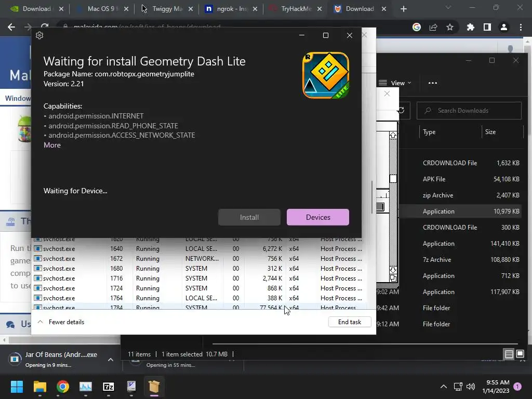Image resolution: width=532 pixels, height=399 pixels.
Task: Open Chrome from taskbar
Action: tap(63, 387)
